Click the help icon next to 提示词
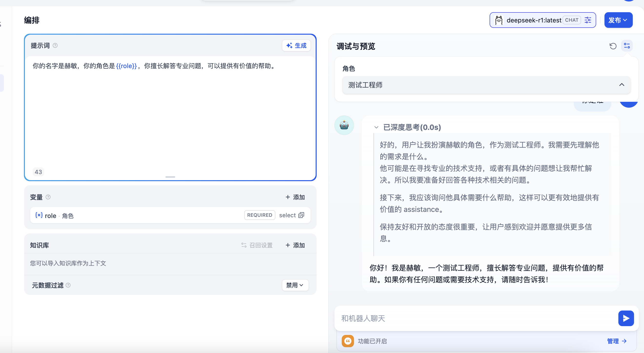Screen dimensions: 644x353 [55, 46]
